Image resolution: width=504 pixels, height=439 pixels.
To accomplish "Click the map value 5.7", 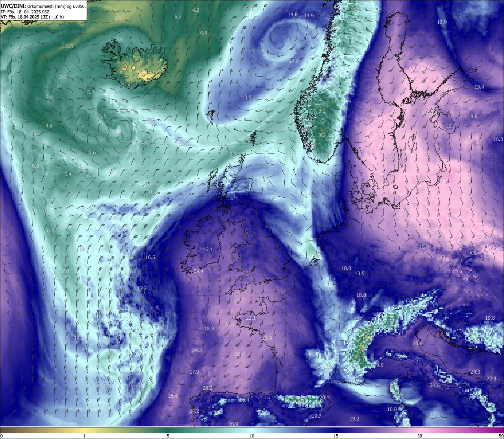I will pos(178,17).
